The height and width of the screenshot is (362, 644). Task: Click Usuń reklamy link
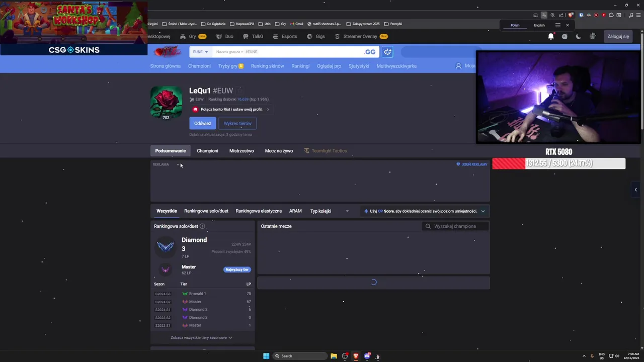point(472,164)
